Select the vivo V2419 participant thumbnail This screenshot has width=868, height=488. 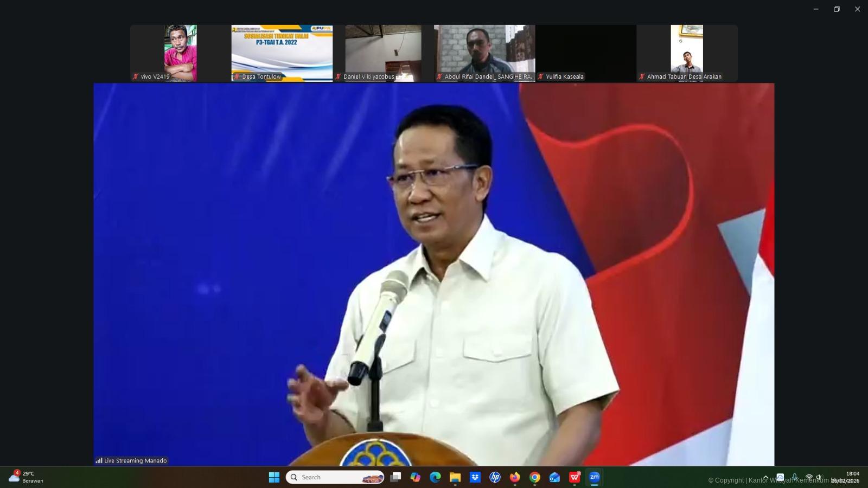pyautogui.click(x=181, y=53)
